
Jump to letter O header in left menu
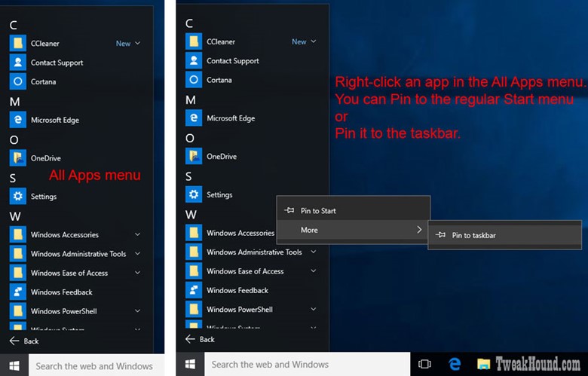(14, 140)
